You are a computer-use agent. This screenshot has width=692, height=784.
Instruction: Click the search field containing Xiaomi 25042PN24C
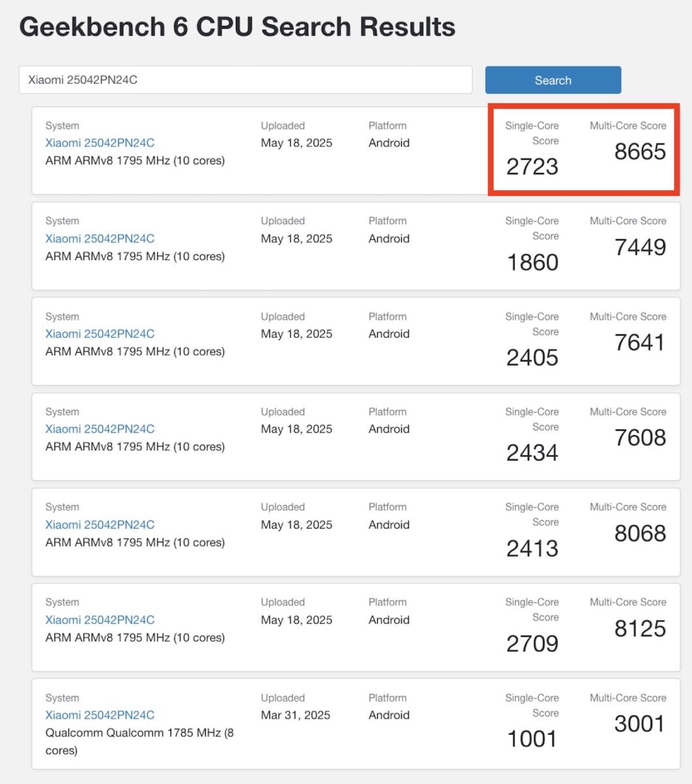click(x=245, y=80)
